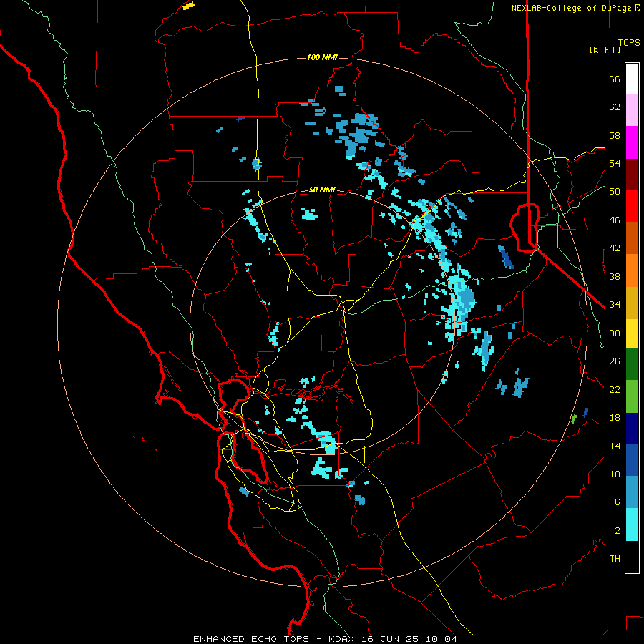Click the steel blue swatch above 14
The image size is (644, 644).
click(x=632, y=492)
